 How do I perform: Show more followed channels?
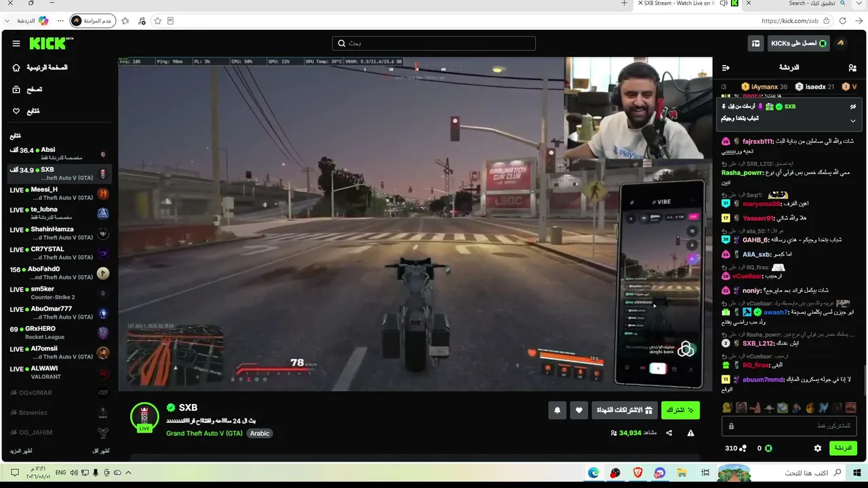(x=21, y=451)
